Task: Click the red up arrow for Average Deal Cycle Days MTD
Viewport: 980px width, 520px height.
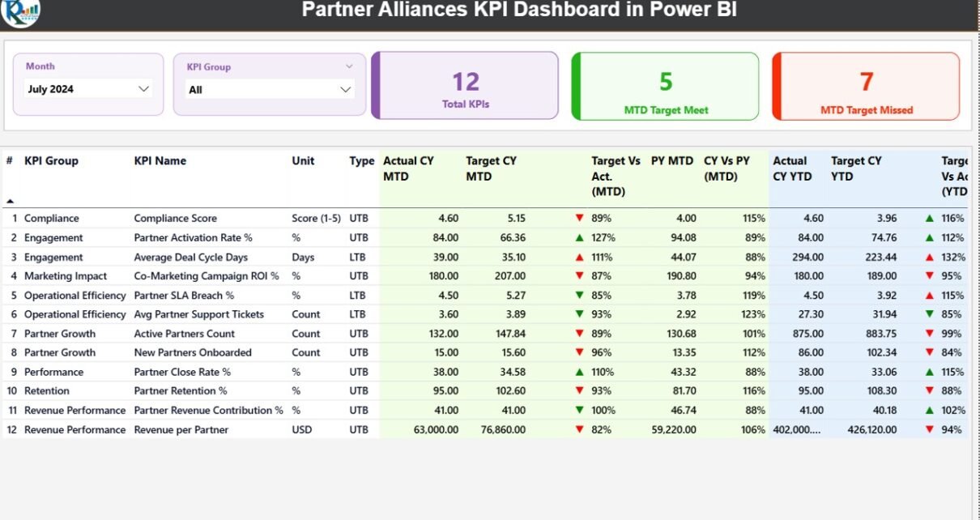Action: pos(579,257)
